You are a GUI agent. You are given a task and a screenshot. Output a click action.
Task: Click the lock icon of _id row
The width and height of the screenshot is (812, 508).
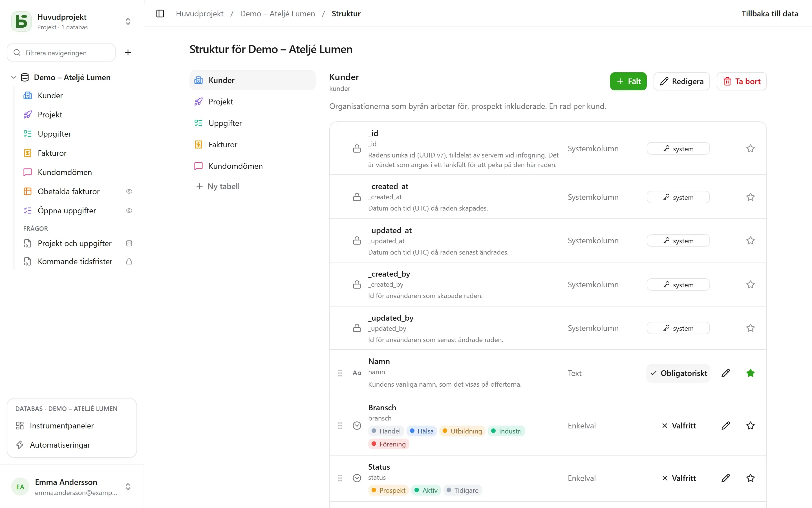(x=357, y=148)
